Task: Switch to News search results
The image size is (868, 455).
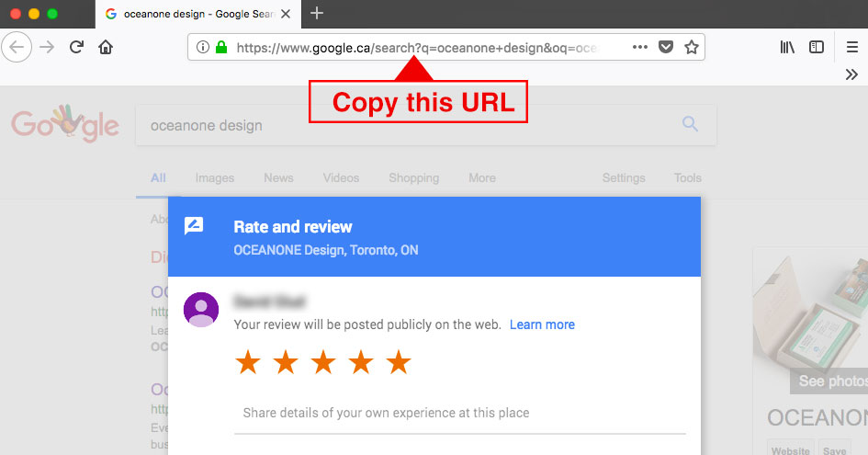Action: click(x=278, y=178)
